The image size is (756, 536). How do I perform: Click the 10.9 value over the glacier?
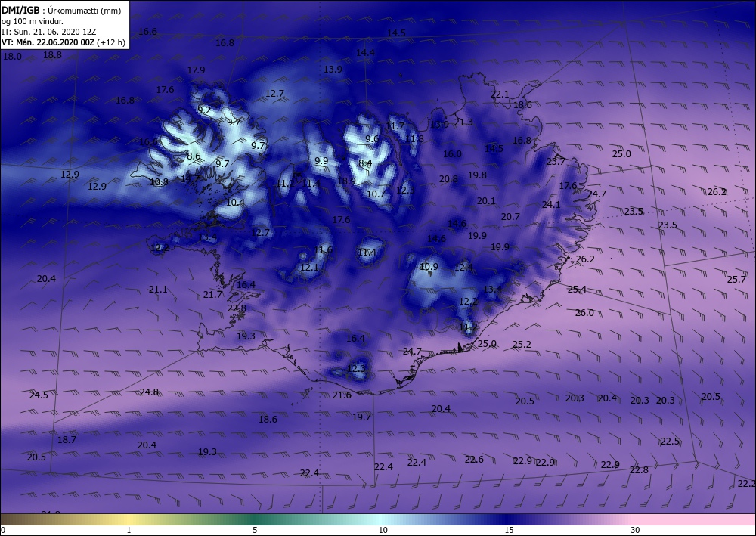pyautogui.click(x=429, y=266)
